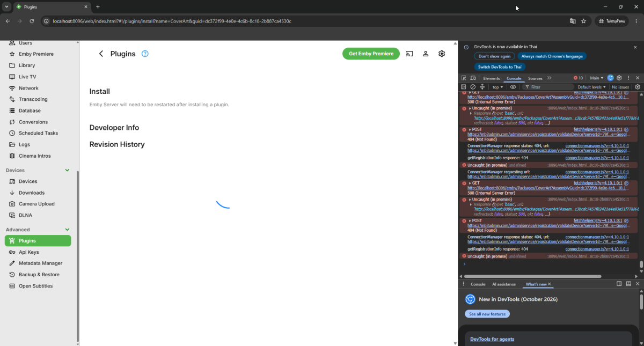This screenshot has width=644, height=346.
Task: Click the cast to device icon in the Emby header
Action: (409, 54)
